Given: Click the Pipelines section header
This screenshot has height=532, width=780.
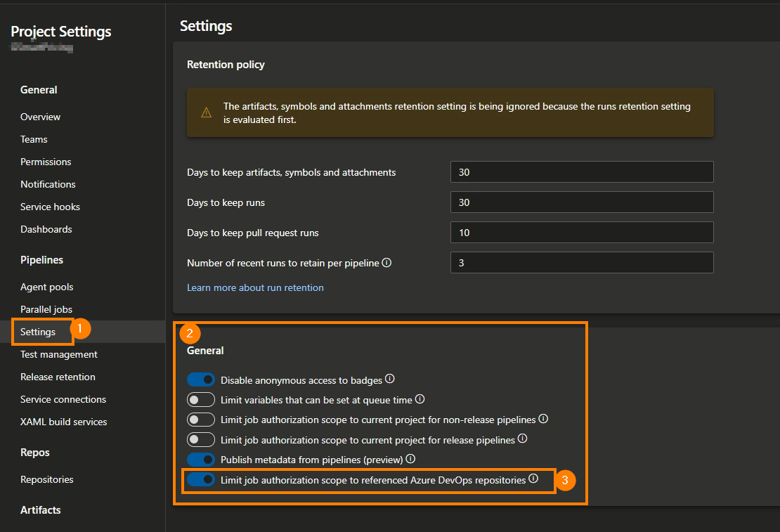Looking at the screenshot, I should click(41, 260).
